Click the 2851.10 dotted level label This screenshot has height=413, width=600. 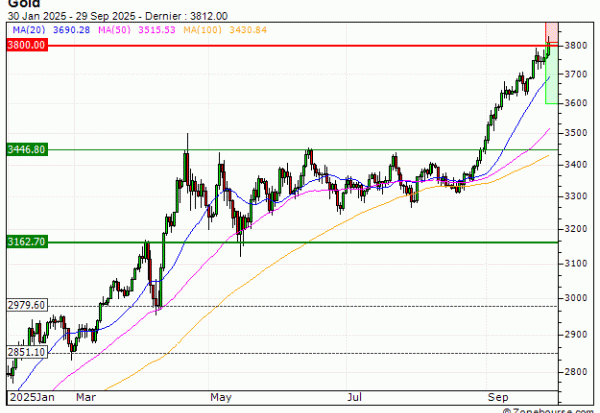tap(24, 352)
